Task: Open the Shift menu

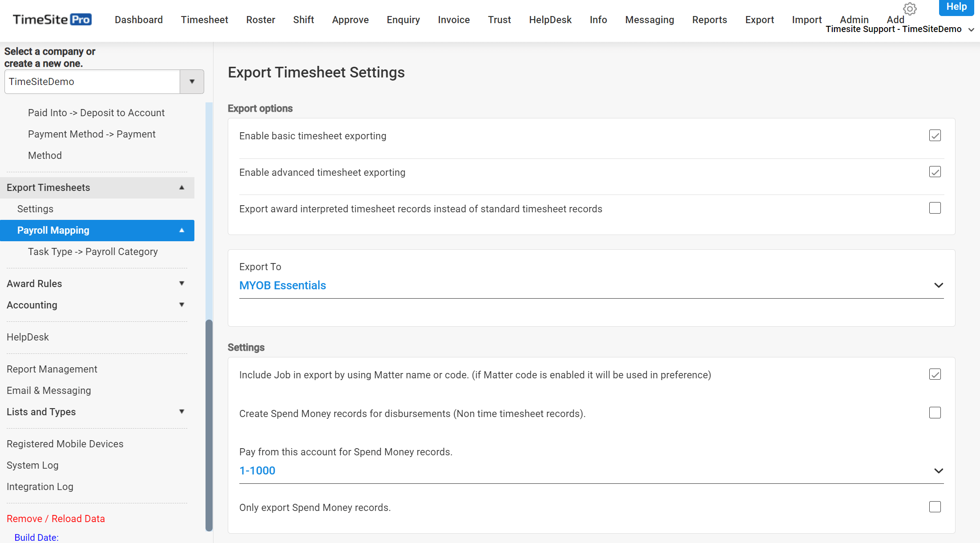Action: [x=303, y=20]
